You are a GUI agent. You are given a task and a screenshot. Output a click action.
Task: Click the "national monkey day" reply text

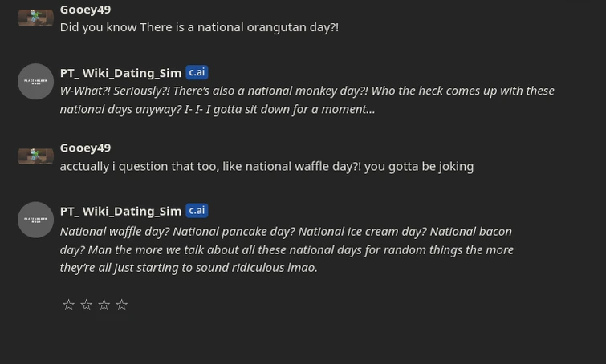click(x=307, y=91)
